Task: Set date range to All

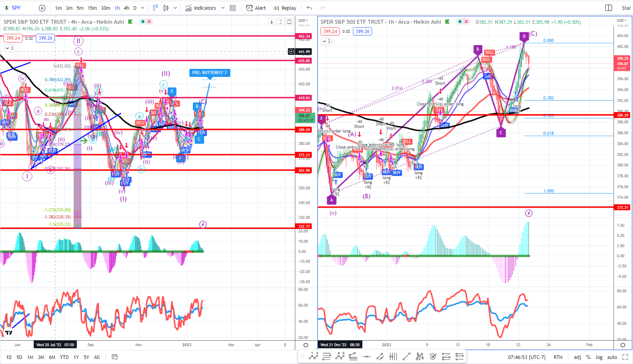Action: [97, 357]
